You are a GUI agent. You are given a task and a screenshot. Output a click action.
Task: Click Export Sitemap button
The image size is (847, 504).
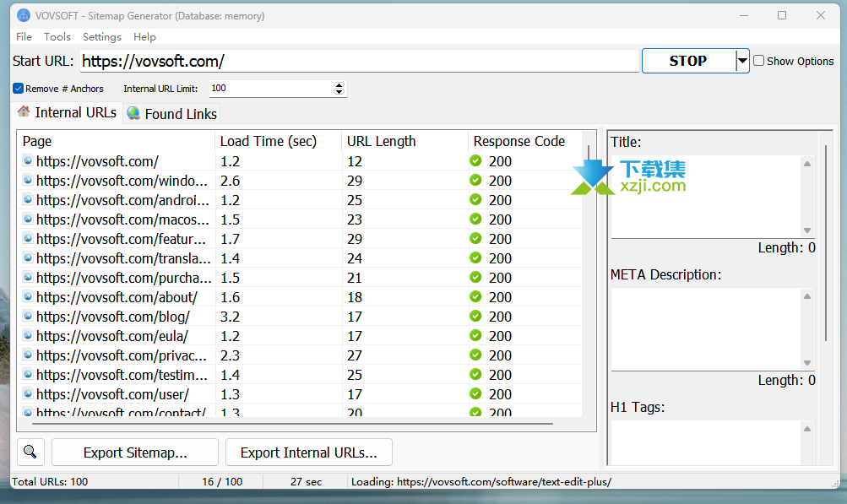[x=135, y=453]
